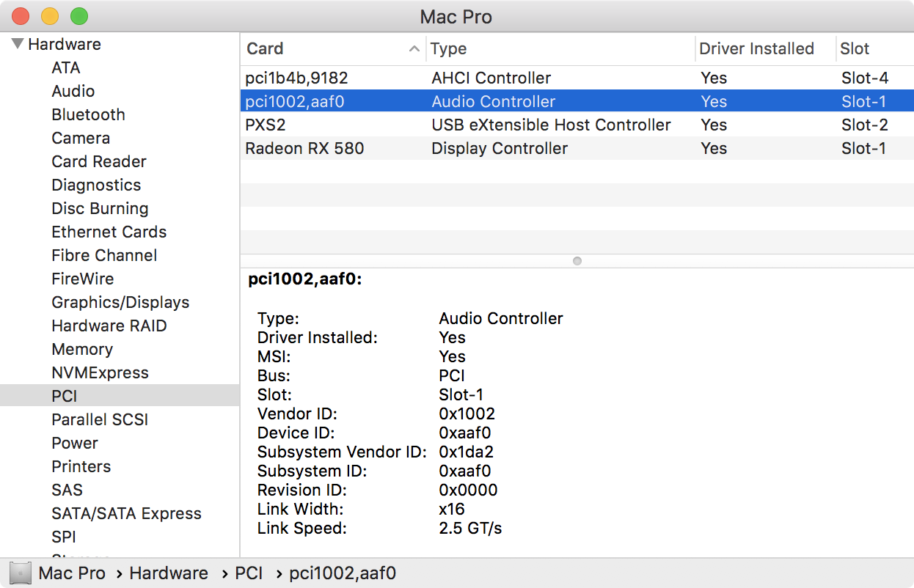Select ATA in the sidebar
The height and width of the screenshot is (588, 914).
pyautogui.click(x=66, y=67)
